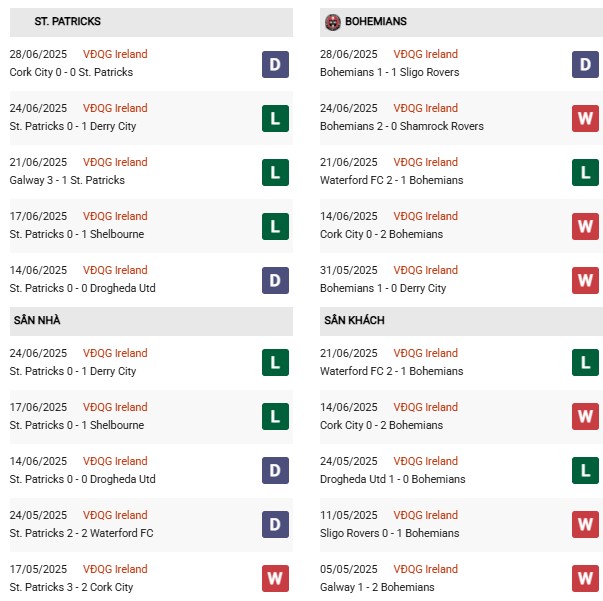Open the VĐQG Ireland link dated 05/05/2025
This screenshot has height=601, width=603.
pos(426,569)
